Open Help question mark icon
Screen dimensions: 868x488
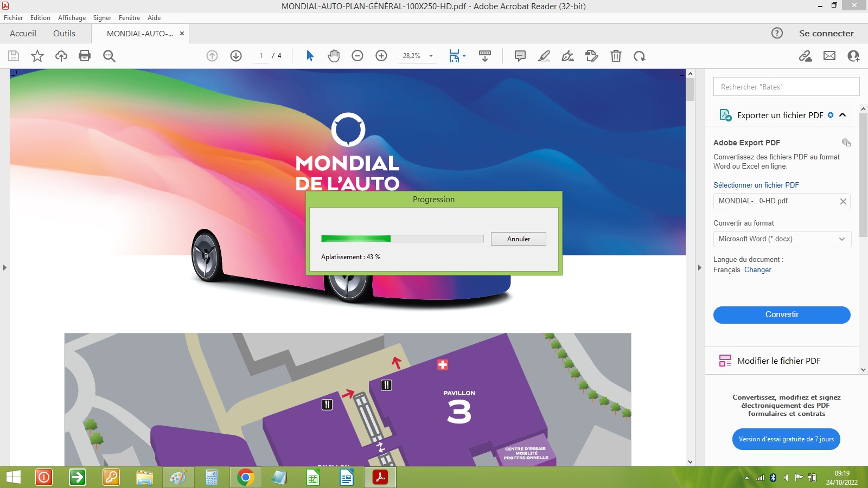[x=777, y=33]
